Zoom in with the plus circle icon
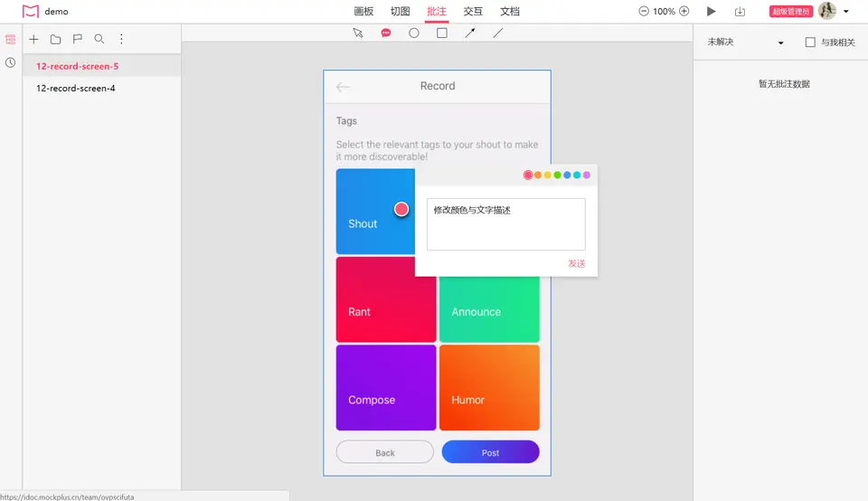868x501 pixels. point(684,11)
